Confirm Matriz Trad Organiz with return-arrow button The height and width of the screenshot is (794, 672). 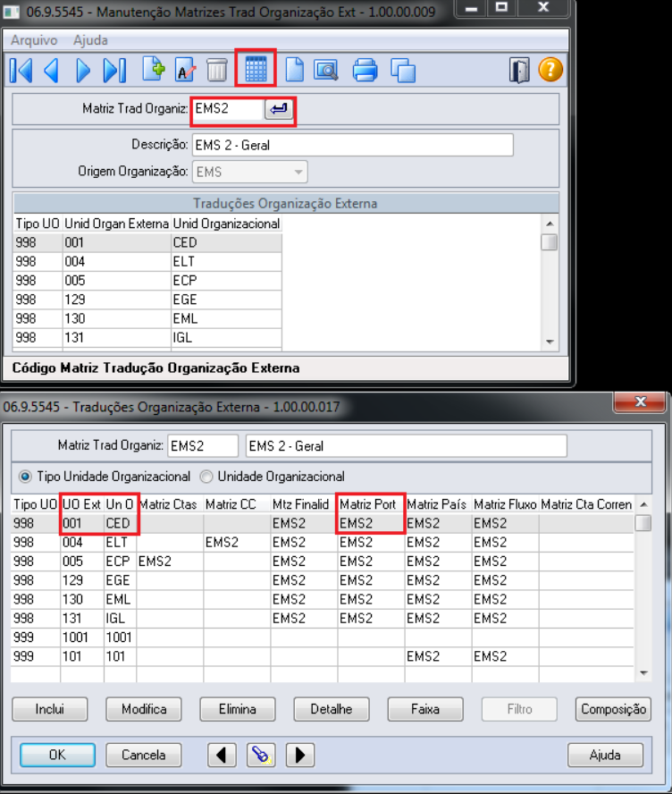(x=279, y=109)
